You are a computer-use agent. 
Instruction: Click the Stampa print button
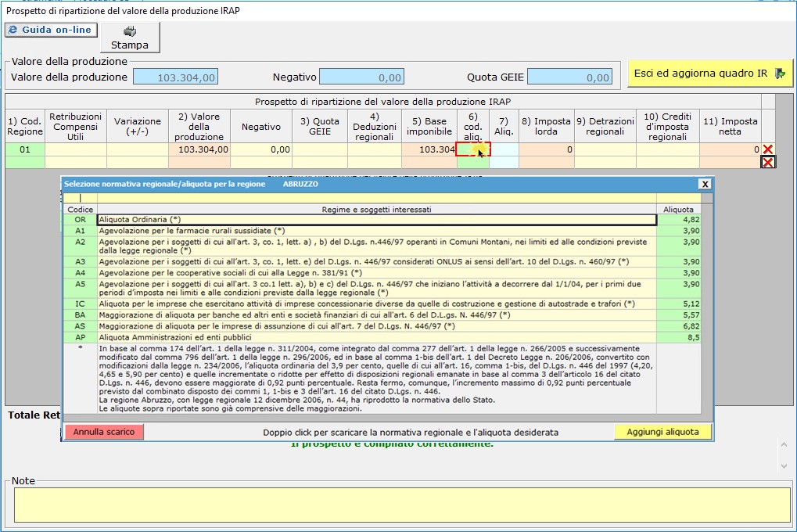click(130, 38)
